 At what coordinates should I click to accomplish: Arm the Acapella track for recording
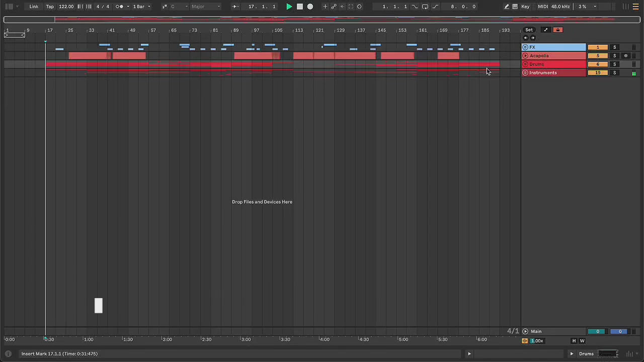625,56
